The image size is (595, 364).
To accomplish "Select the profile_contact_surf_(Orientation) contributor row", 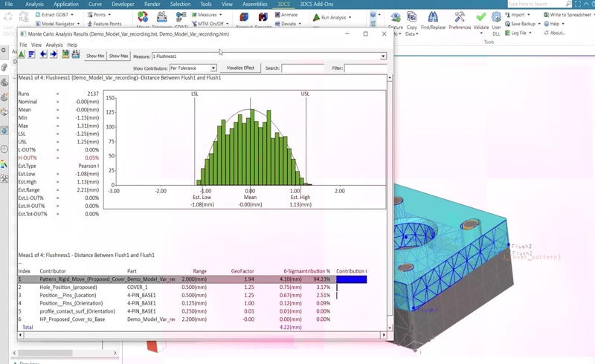I will point(193,311).
